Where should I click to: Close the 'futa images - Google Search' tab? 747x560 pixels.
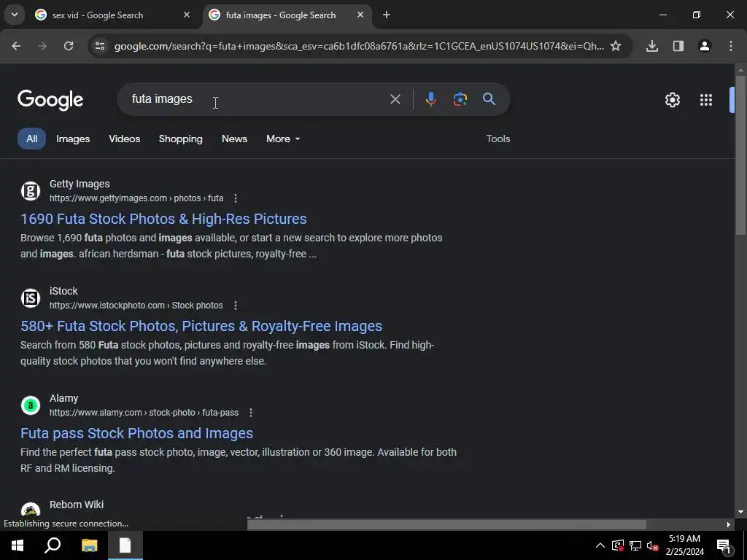360,15
